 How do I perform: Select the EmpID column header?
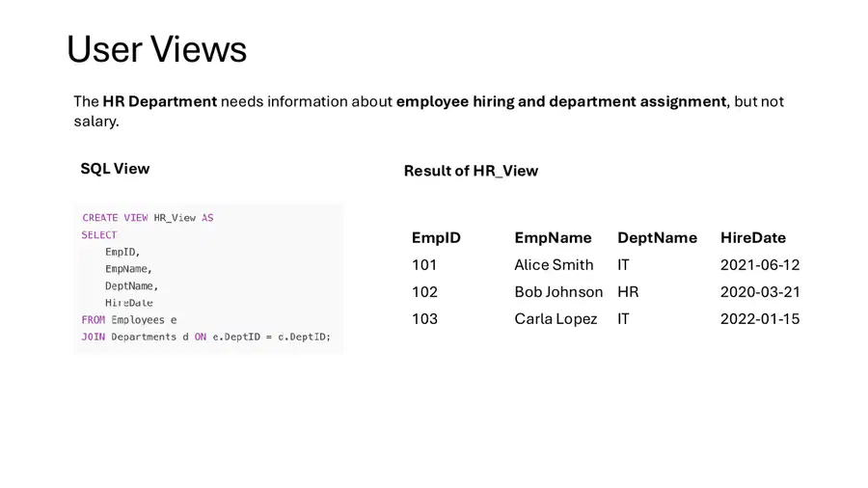pyautogui.click(x=436, y=238)
